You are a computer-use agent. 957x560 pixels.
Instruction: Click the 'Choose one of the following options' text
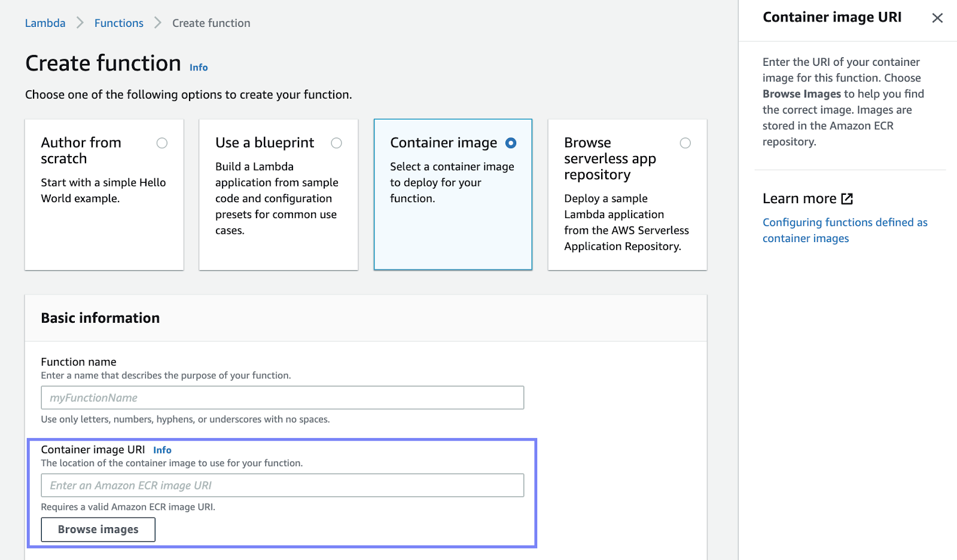tap(188, 94)
